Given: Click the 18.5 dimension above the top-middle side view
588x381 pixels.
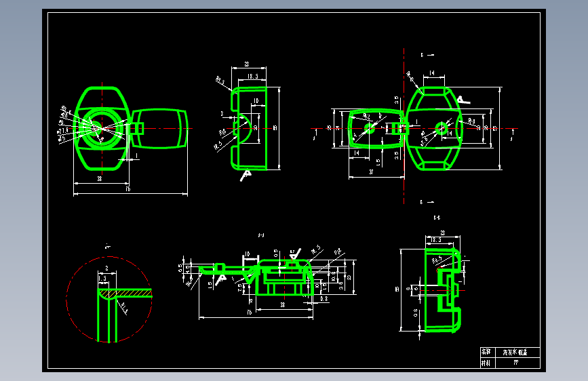Looking at the screenshot, I should [x=253, y=76].
